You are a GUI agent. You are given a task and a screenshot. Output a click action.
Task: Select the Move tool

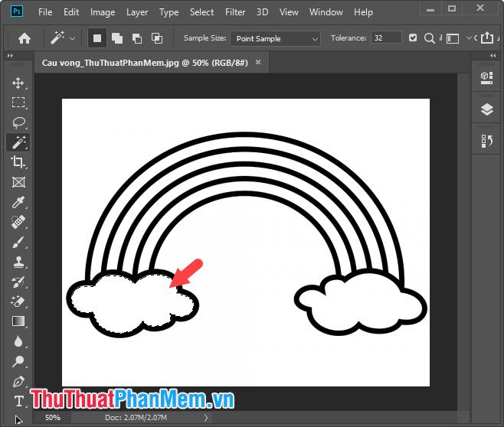click(x=18, y=83)
